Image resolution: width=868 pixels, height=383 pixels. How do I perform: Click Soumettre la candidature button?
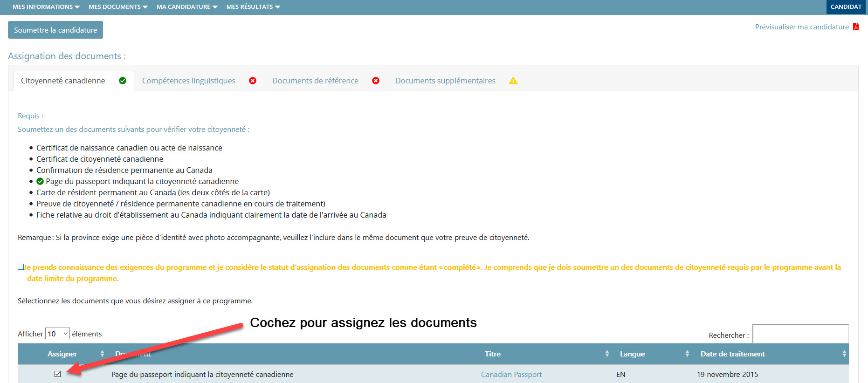[55, 30]
